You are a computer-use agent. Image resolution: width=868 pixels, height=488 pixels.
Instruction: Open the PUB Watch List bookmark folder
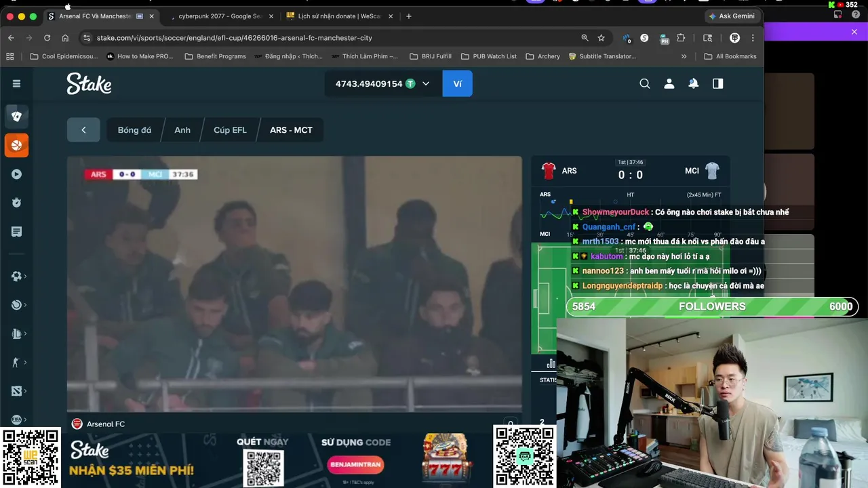488,56
